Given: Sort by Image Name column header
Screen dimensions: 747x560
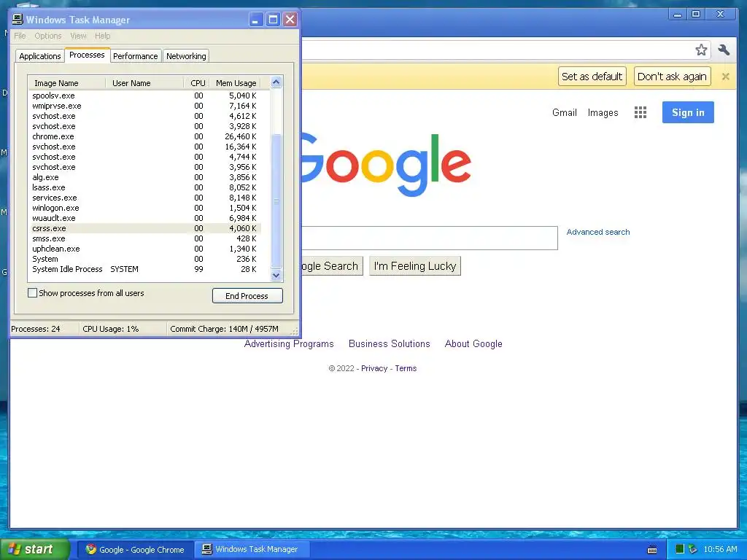Looking at the screenshot, I should [x=66, y=83].
